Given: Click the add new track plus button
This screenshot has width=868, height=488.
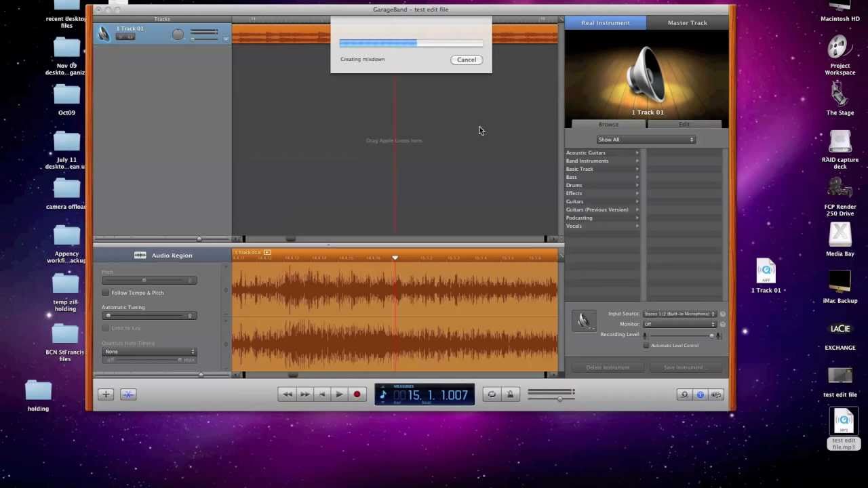Looking at the screenshot, I should [x=106, y=394].
